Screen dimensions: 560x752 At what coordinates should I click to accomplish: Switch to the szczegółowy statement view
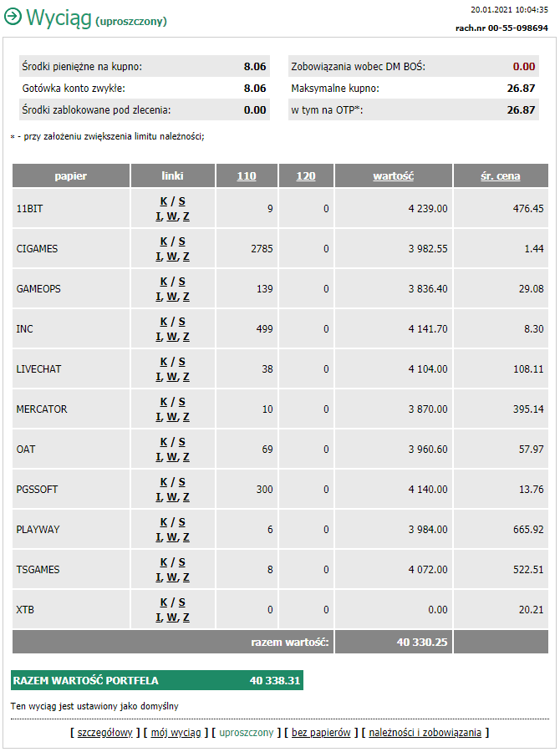pyautogui.click(x=105, y=733)
